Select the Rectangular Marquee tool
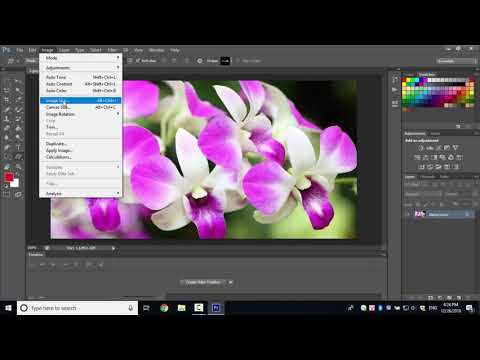 coord(7,81)
